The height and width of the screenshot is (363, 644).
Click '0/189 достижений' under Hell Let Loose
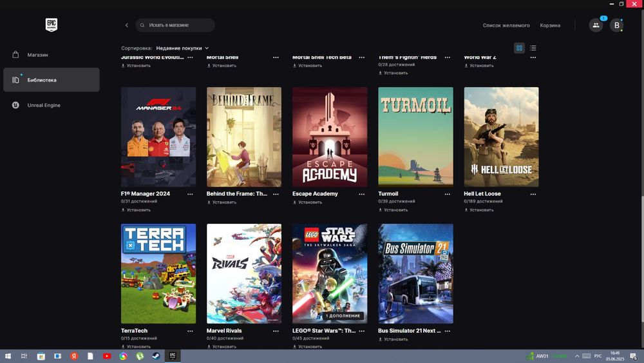pos(483,201)
